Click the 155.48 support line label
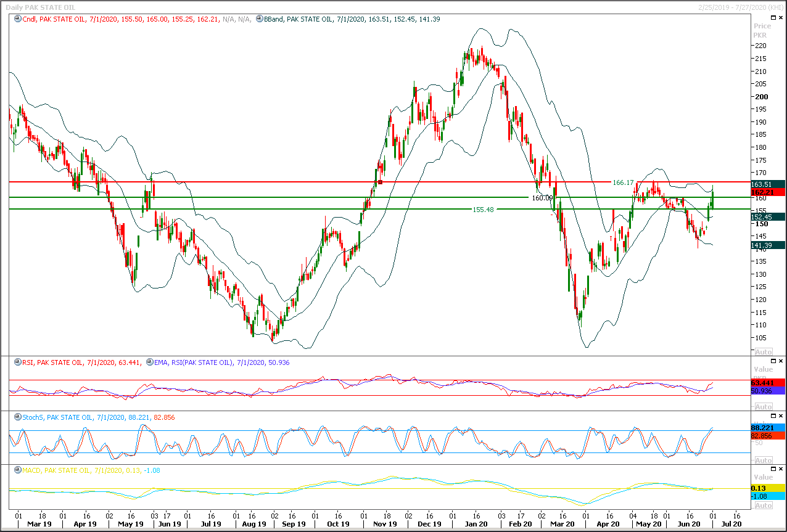The height and width of the screenshot is (532, 787). click(x=484, y=210)
